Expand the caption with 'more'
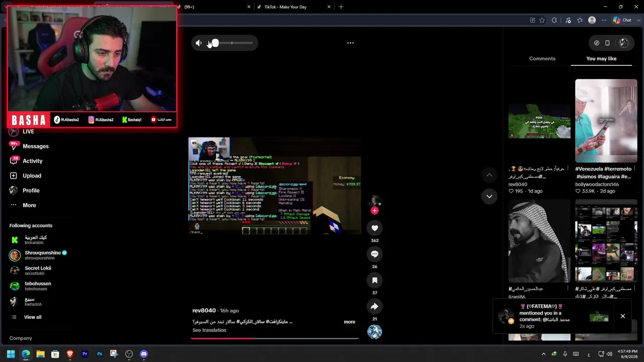The image size is (644, 362). tap(350, 322)
